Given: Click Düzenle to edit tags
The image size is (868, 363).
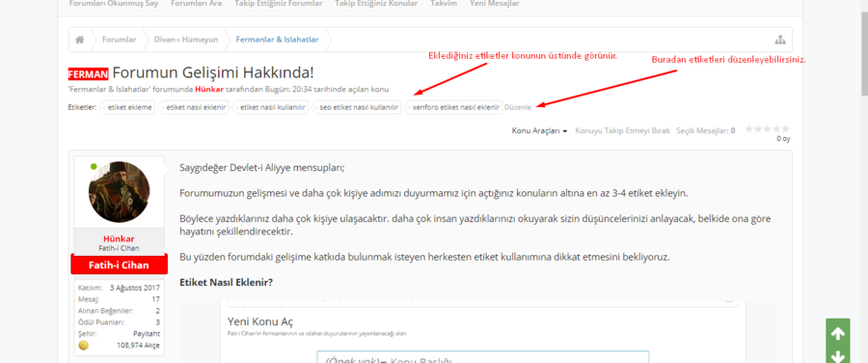Looking at the screenshot, I should click(x=518, y=107).
